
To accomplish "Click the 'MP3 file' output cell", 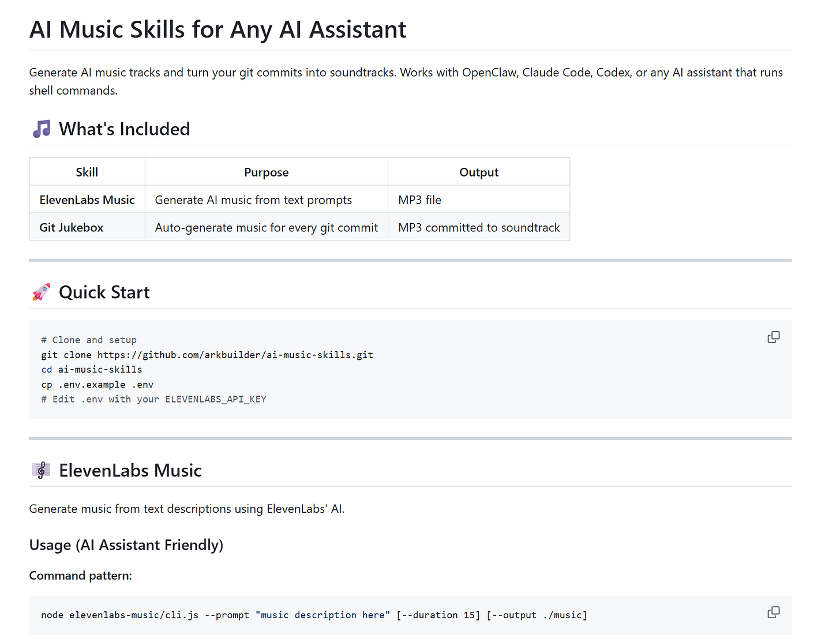I will click(479, 200).
